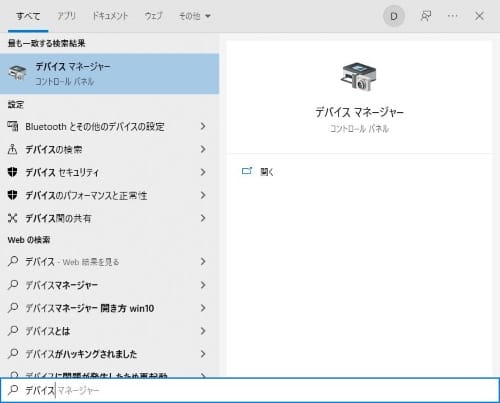This screenshot has width=500, height=403.
Task: Open the three-dot options menu
Action: 452,16
